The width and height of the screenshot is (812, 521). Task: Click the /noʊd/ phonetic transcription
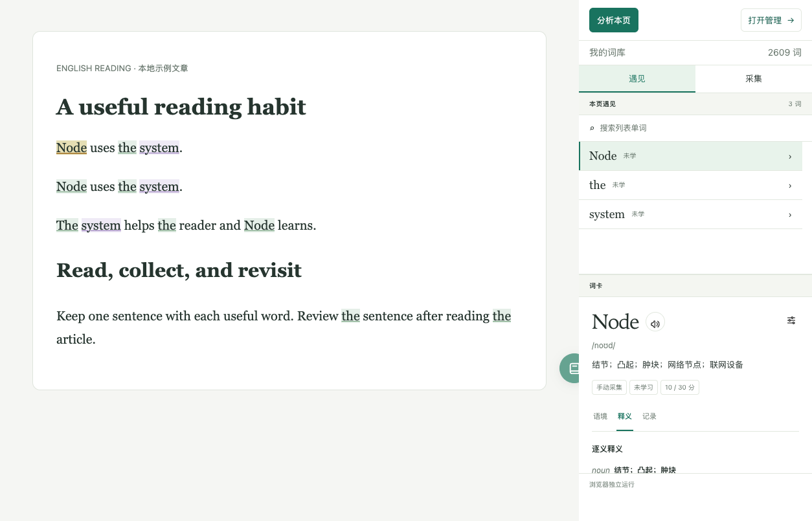pyautogui.click(x=603, y=346)
